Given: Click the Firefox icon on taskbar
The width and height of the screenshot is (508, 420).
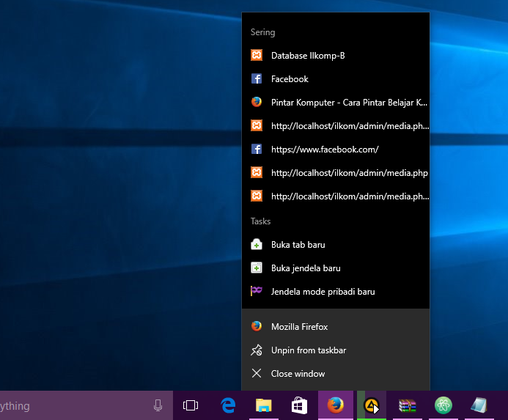Looking at the screenshot, I should [x=336, y=405].
